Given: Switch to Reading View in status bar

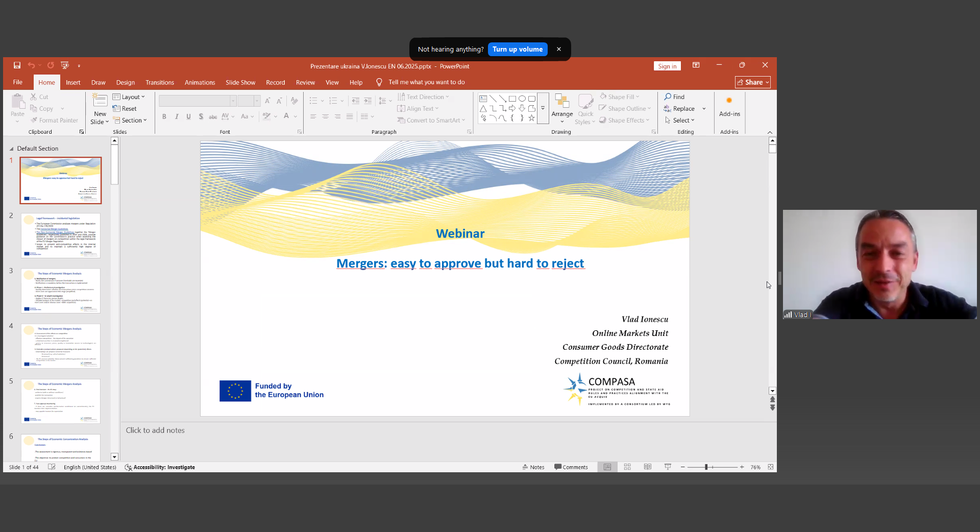Looking at the screenshot, I should [647, 467].
